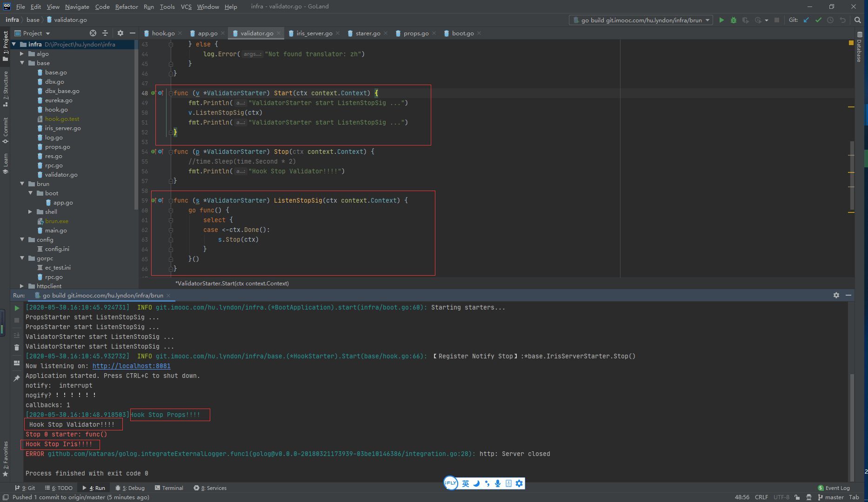This screenshot has width=868, height=502.
Task: Run the go build configuration
Action: 721,20
